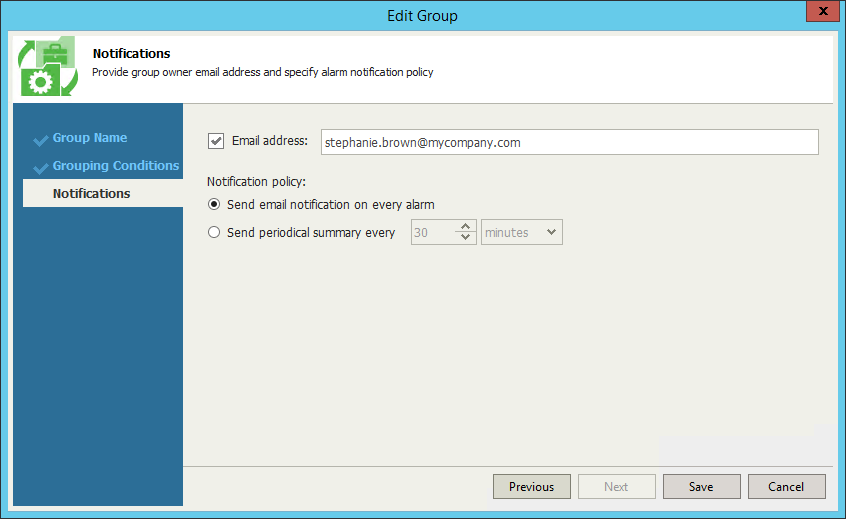Select Send email notification on every alarm
846x519 pixels.
(x=214, y=204)
